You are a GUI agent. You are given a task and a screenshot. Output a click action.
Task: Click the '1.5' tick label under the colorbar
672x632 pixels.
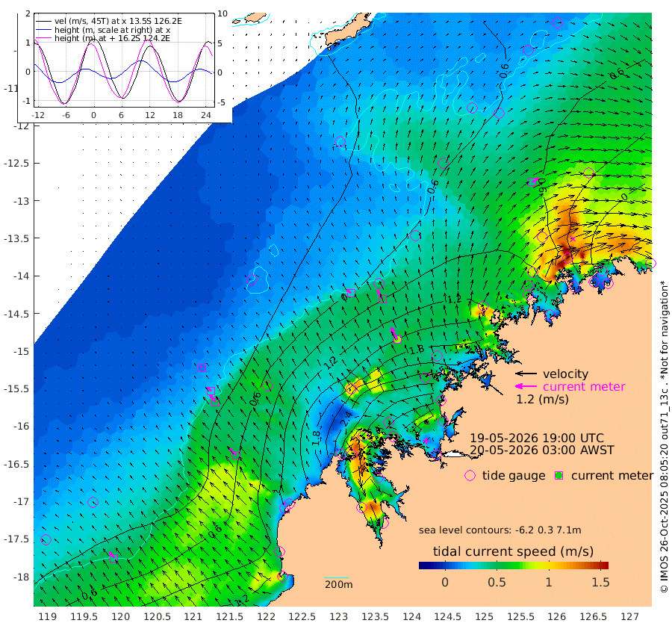(x=600, y=582)
